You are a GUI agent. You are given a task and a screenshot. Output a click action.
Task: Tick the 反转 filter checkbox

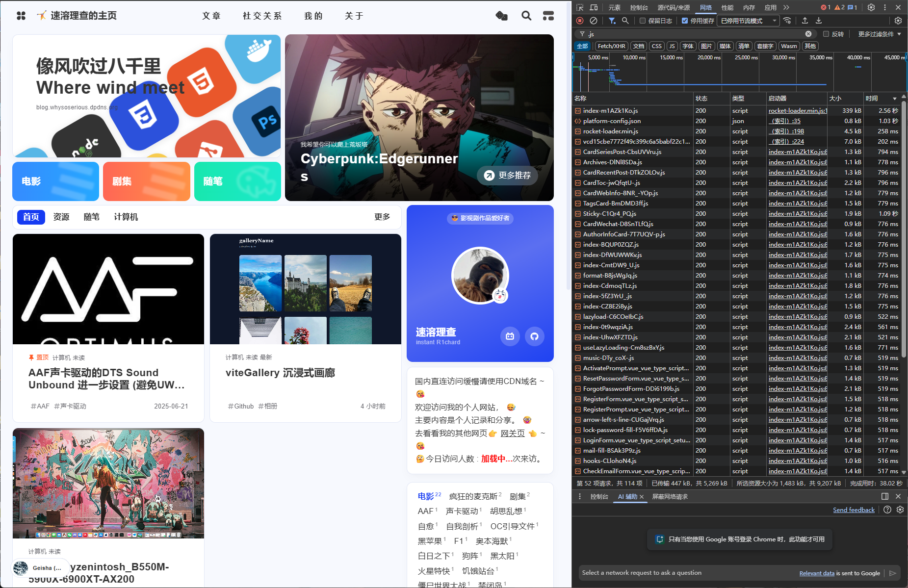[x=826, y=34]
